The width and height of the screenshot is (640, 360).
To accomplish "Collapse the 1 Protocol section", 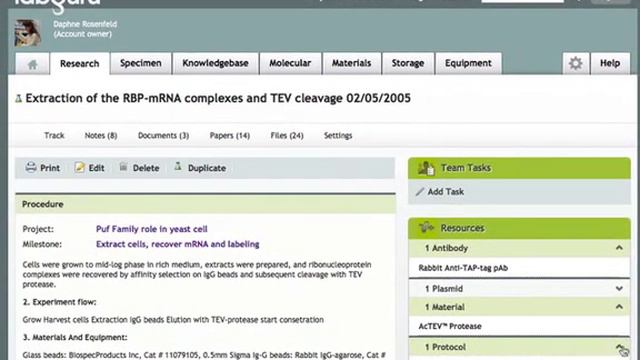I will point(619,347).
